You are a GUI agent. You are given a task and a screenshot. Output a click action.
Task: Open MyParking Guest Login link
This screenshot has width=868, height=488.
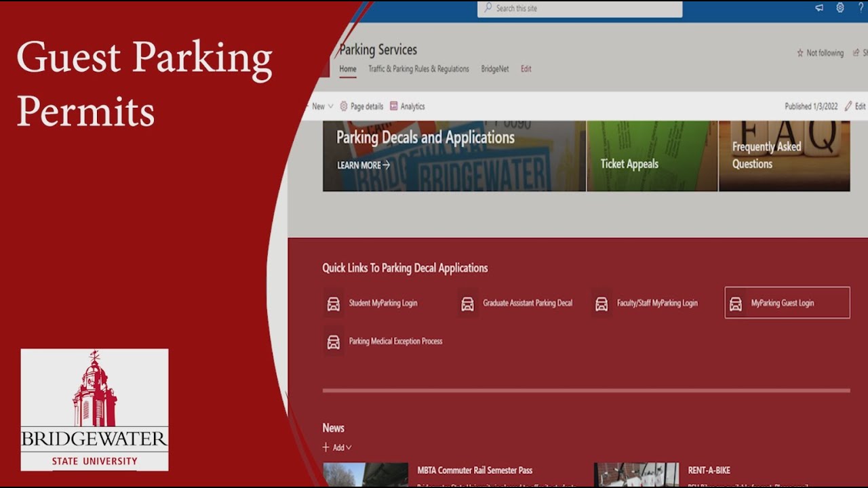783,303
